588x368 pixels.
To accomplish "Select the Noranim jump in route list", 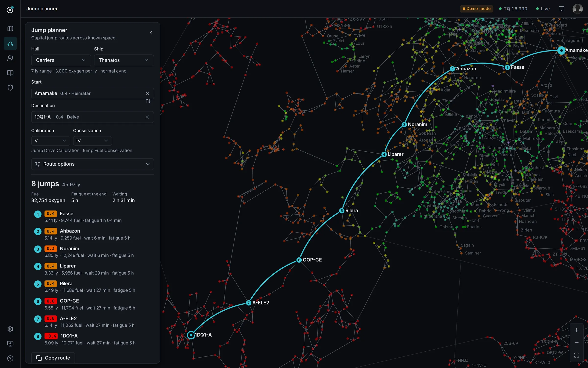I will (x=92, y=252).
